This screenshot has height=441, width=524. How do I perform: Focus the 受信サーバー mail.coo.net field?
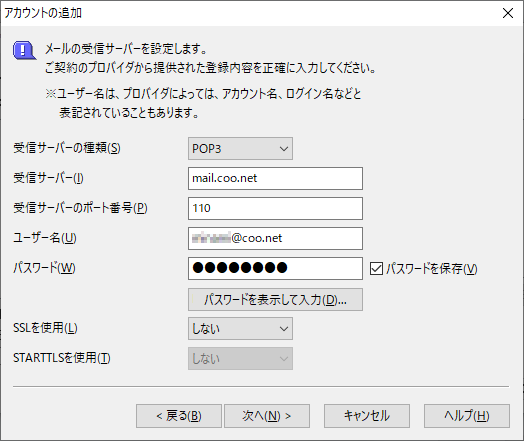275,178
